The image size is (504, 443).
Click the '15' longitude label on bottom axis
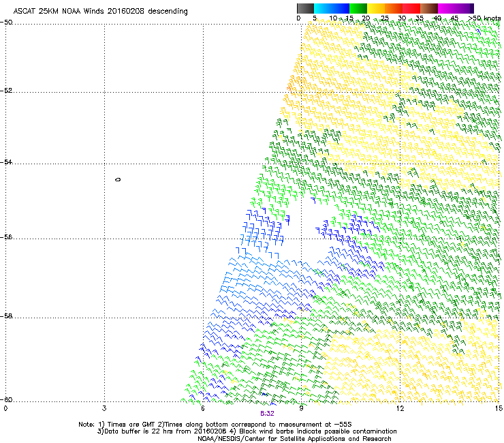(499, 408)
